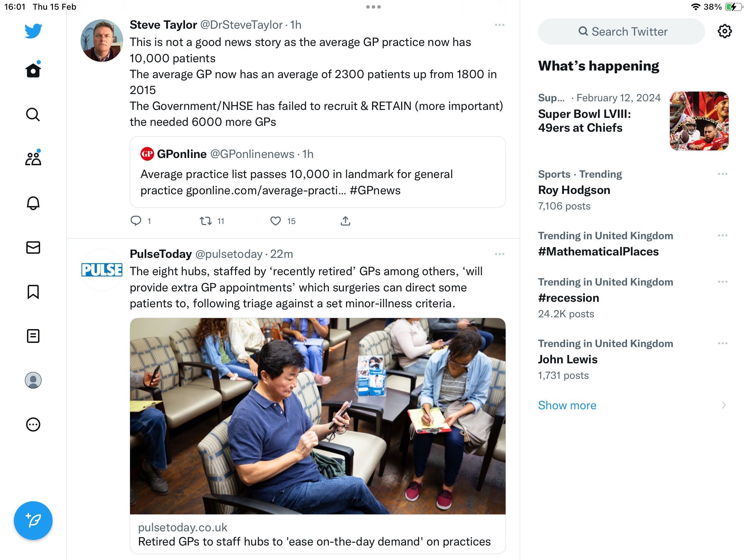Click the Search Twitter field

[x=621, y=31]
